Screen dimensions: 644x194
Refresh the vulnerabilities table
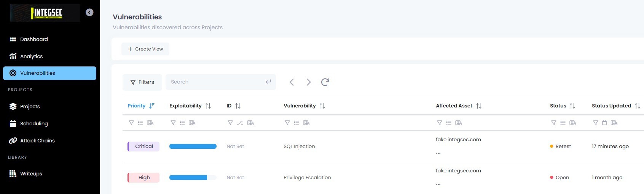325,82
